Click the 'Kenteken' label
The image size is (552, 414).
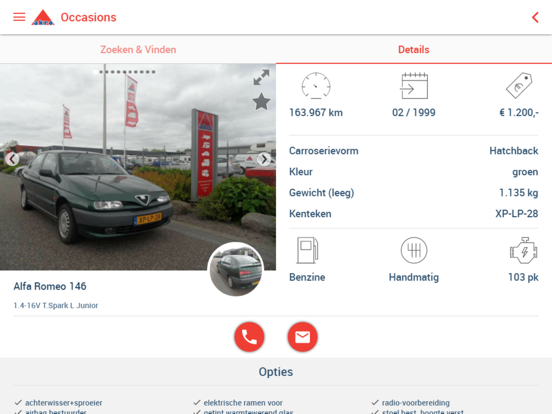pyautogui.click(x=310, y=214)
